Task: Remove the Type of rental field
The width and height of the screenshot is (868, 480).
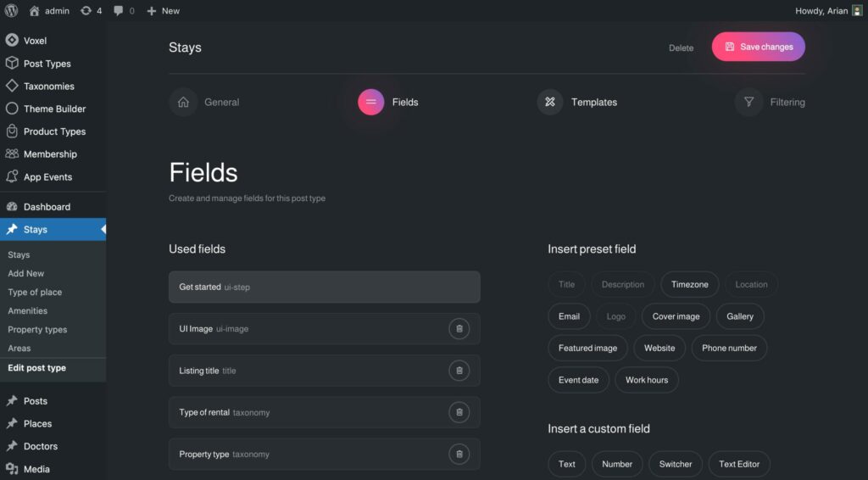Action: (x=459, y=412)
